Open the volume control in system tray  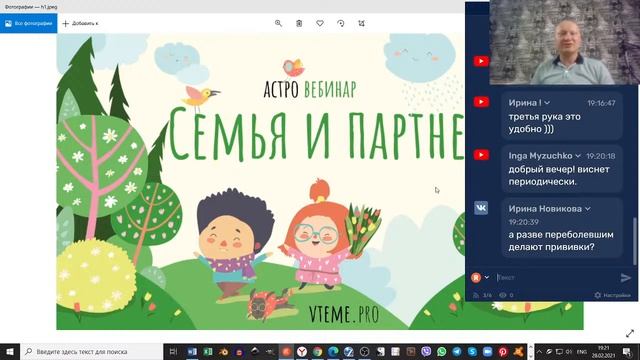[569, 351]
